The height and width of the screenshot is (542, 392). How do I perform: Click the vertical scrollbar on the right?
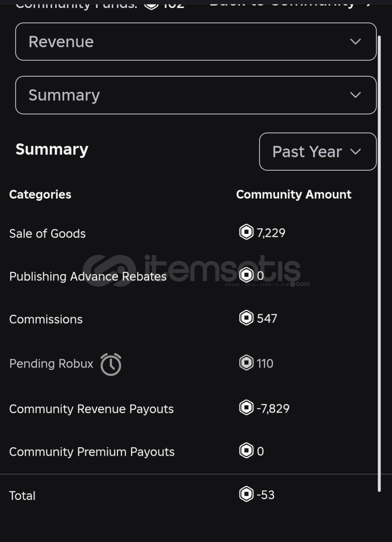coord(379,263)
